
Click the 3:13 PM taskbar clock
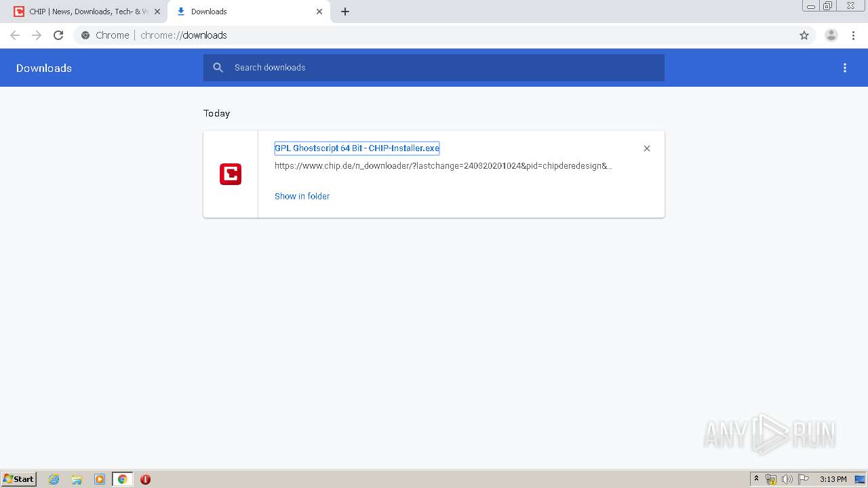pos(833,479)
